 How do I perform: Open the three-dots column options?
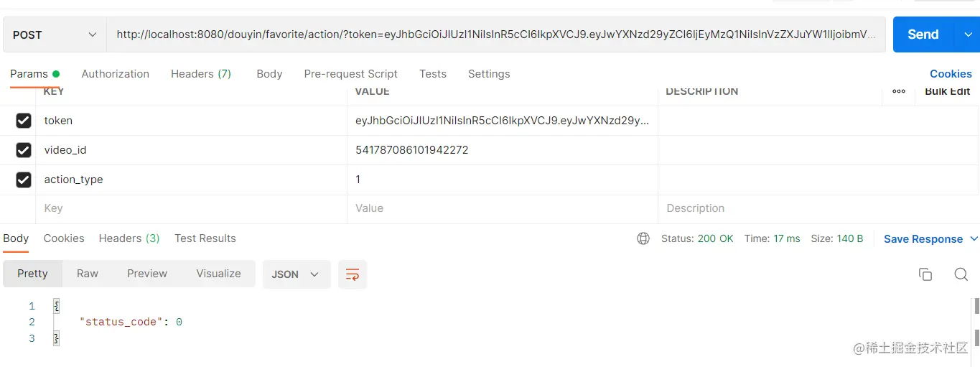899,91
